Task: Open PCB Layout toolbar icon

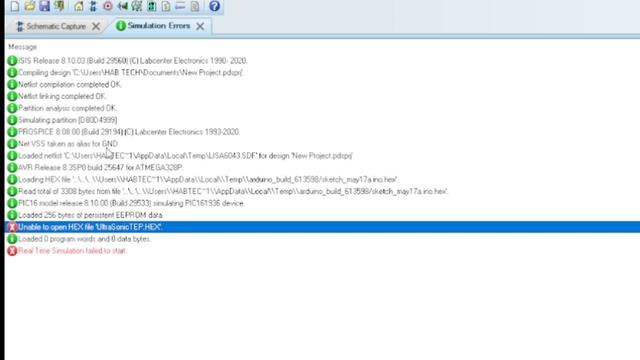Action: coord(108,6)
